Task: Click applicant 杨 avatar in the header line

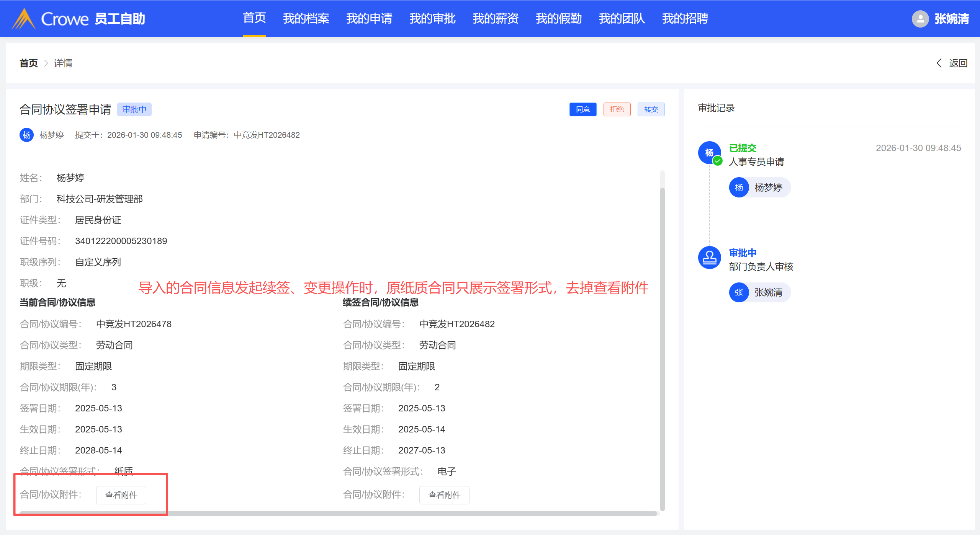Action: tap(26, 135)
